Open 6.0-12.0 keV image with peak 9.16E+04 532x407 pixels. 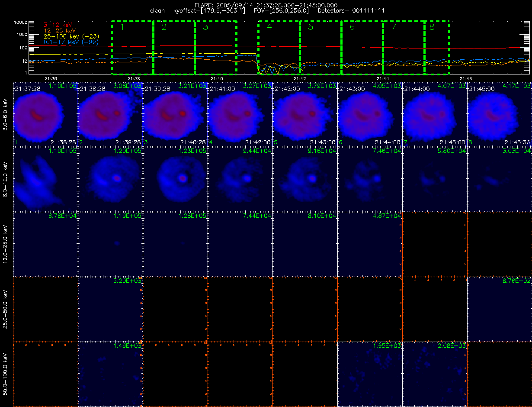[305, 179]
